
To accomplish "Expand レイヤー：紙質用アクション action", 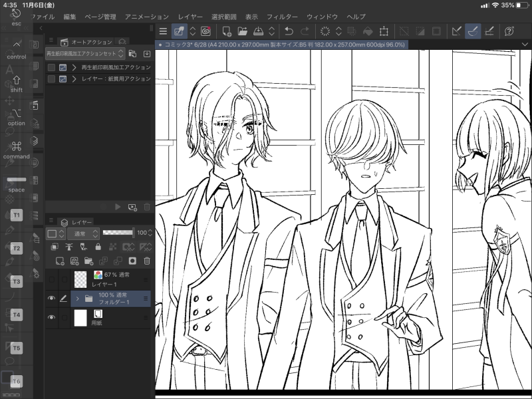I will coord(74,78).
